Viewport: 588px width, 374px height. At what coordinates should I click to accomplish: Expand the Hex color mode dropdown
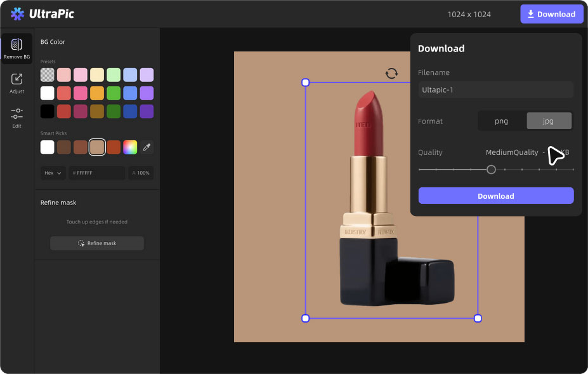(x=53, y=173)
